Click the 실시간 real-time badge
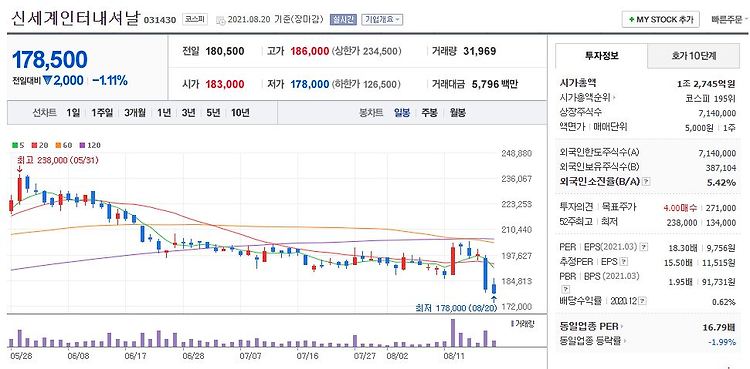 [x=343, y=20]
